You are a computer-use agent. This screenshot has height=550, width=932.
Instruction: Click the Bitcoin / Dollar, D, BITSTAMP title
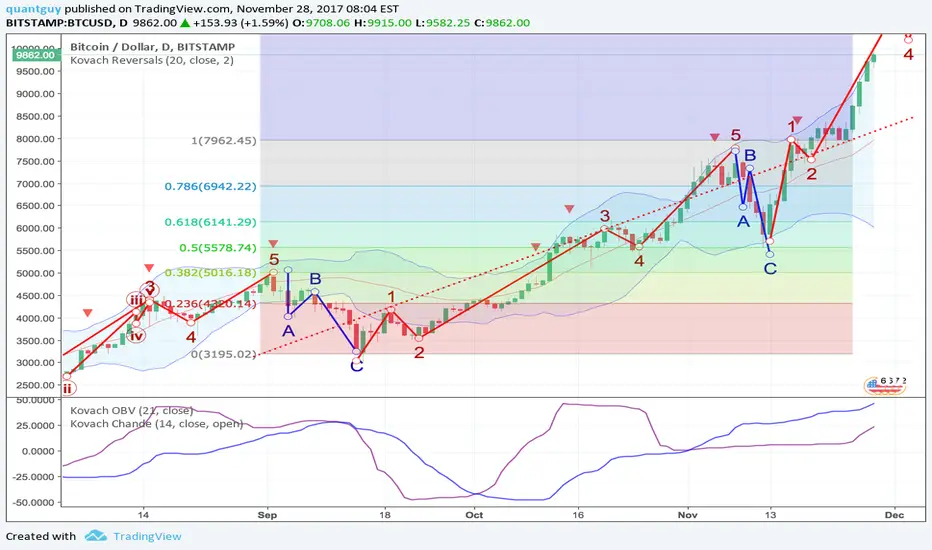pyautogui.click(x=152, y=46)
